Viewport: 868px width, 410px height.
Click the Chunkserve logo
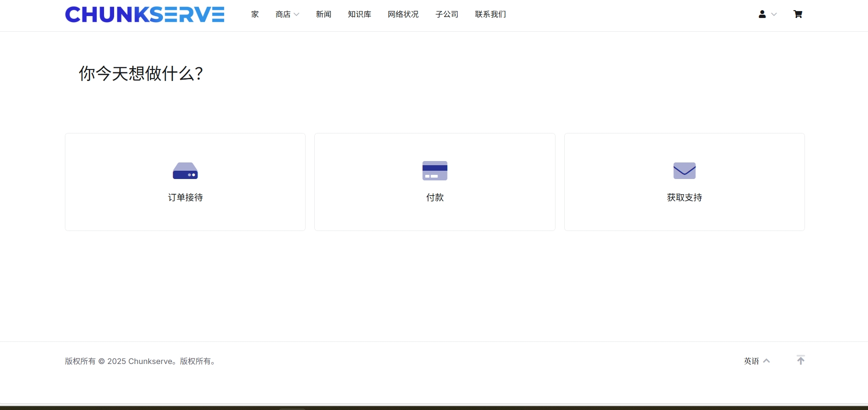pyautogui.click(x=145, y=15)
